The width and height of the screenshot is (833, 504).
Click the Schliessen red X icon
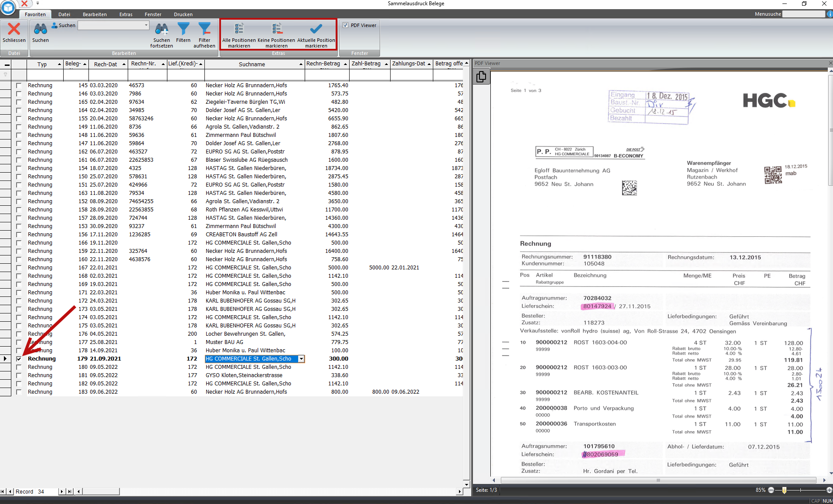coord(14,29)
